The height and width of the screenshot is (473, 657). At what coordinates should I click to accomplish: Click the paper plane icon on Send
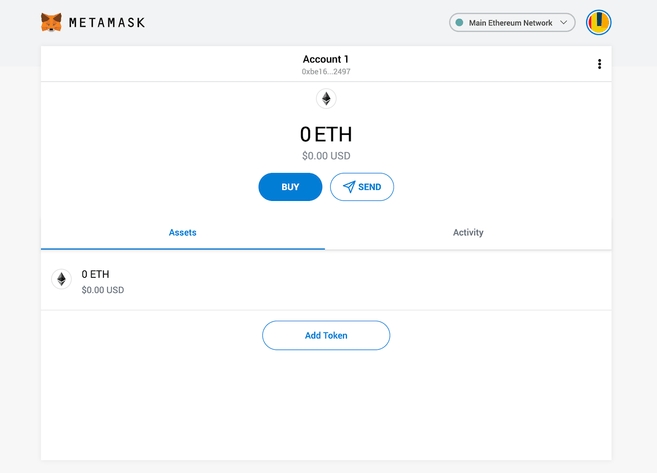[x=349, y=187]
